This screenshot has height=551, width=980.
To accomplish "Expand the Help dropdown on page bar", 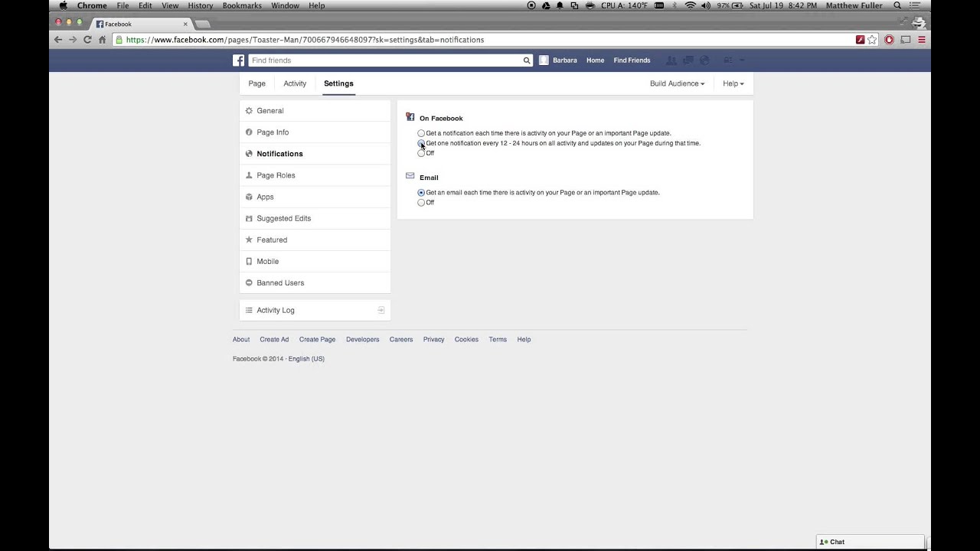I will point(733,83).
